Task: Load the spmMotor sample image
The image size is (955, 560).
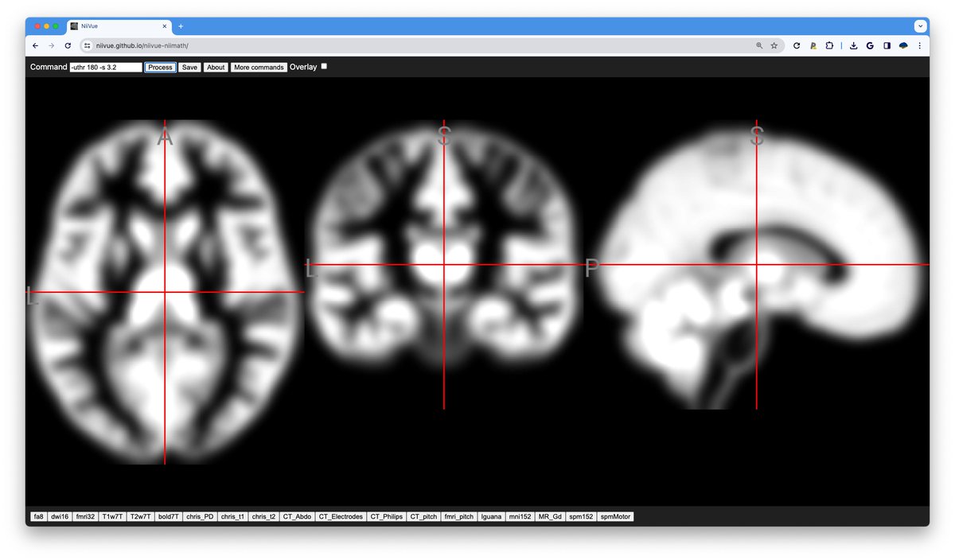Action: pos(615,516)
